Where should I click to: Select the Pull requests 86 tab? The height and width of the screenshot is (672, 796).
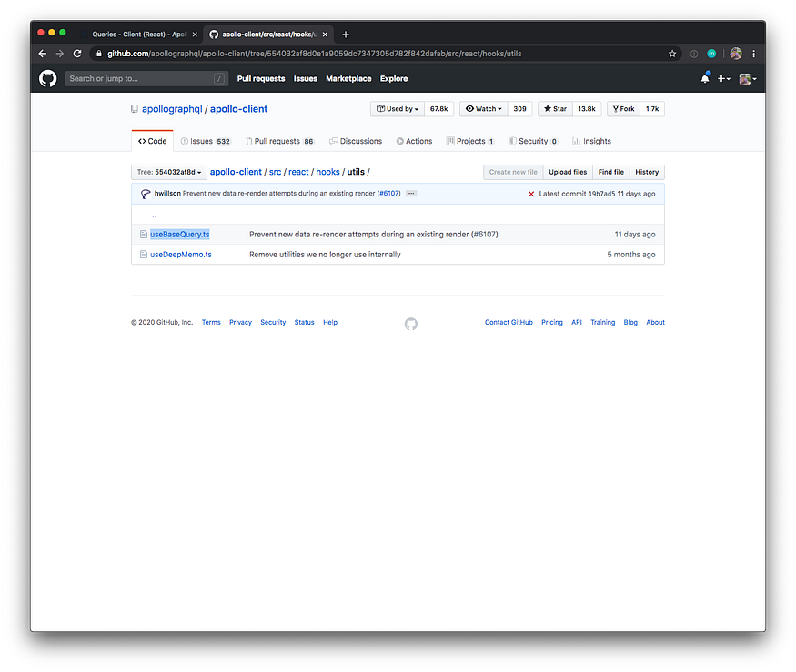tap(279, 141)
